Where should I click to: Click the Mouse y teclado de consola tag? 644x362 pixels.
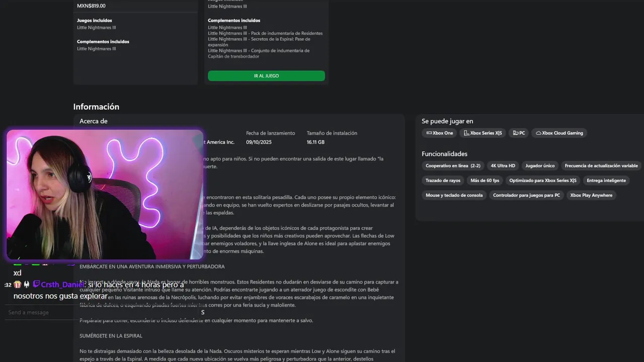tap(454, 195)
